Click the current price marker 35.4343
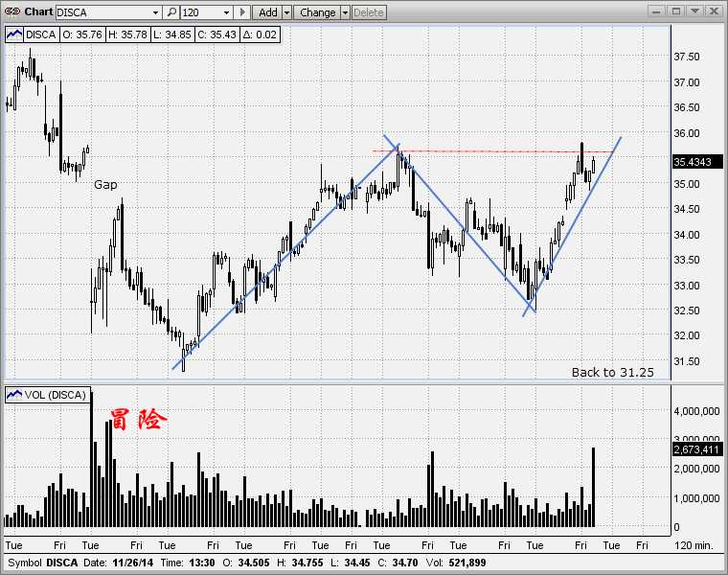Screen dimensions: 728x575 697,162
